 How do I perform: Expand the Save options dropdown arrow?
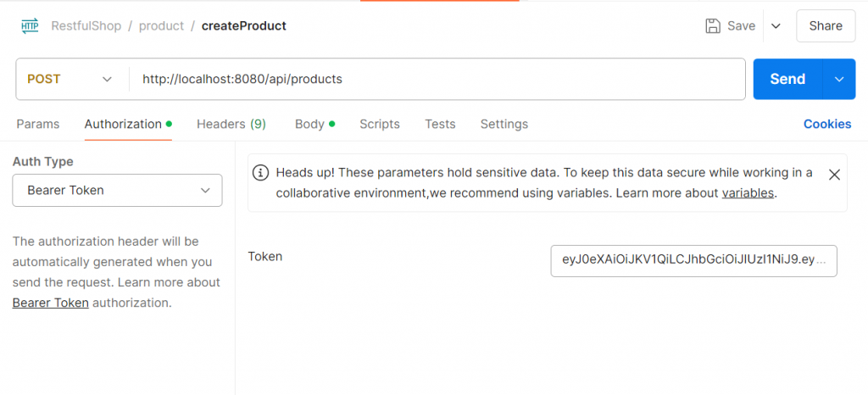[776, 26]
